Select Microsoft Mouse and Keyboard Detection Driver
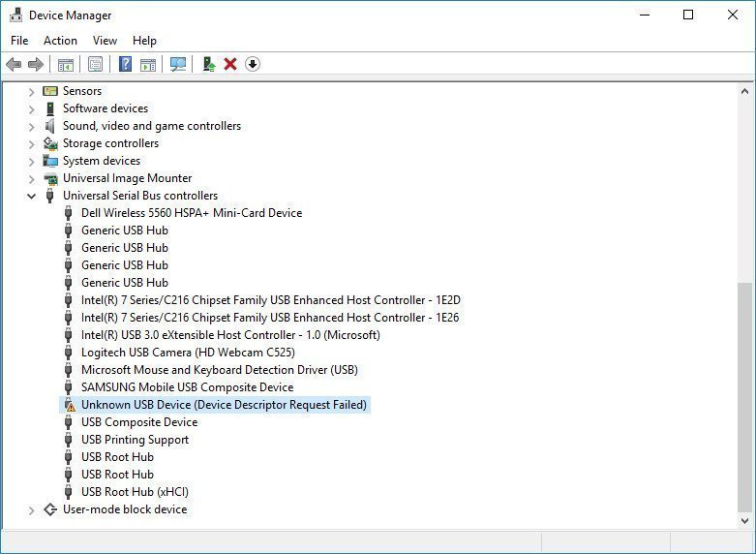The image size is (756, 554). click(220, 370)
